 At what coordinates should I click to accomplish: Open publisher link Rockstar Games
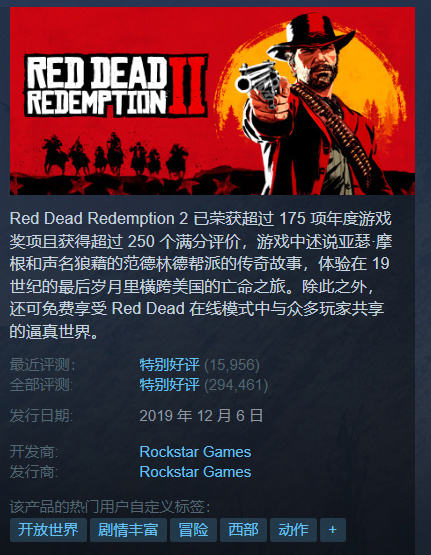click(195, 472)
